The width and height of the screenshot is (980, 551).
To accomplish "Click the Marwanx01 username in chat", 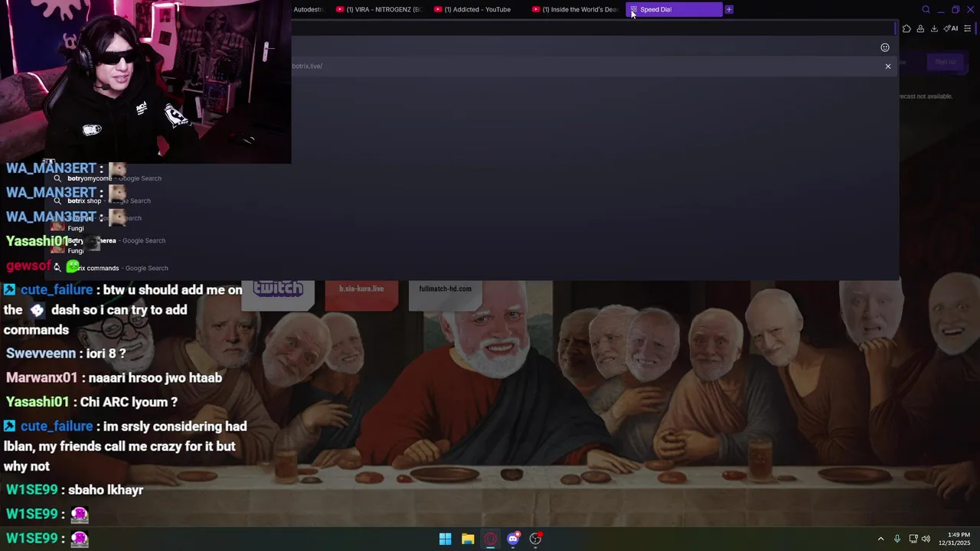I will point(42,378).
